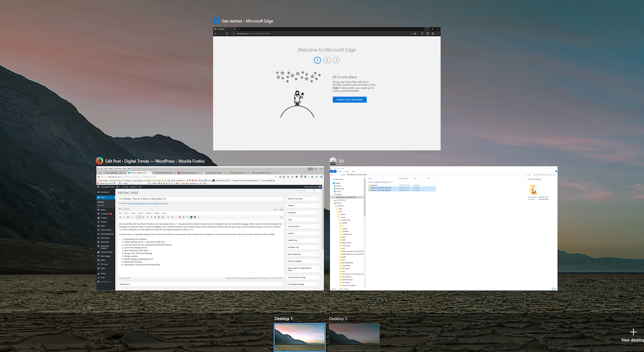Viewport: 644px width, 352px height.
Task: Click the Edge address bar URL
Action: coord(254,33)
